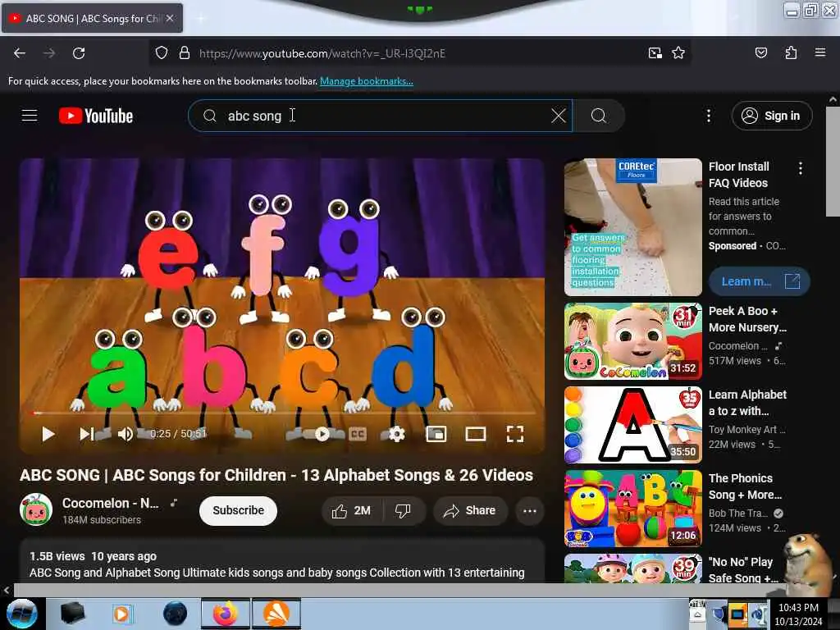
Task: Click the abc song search field
Action: tap(381, 116)
